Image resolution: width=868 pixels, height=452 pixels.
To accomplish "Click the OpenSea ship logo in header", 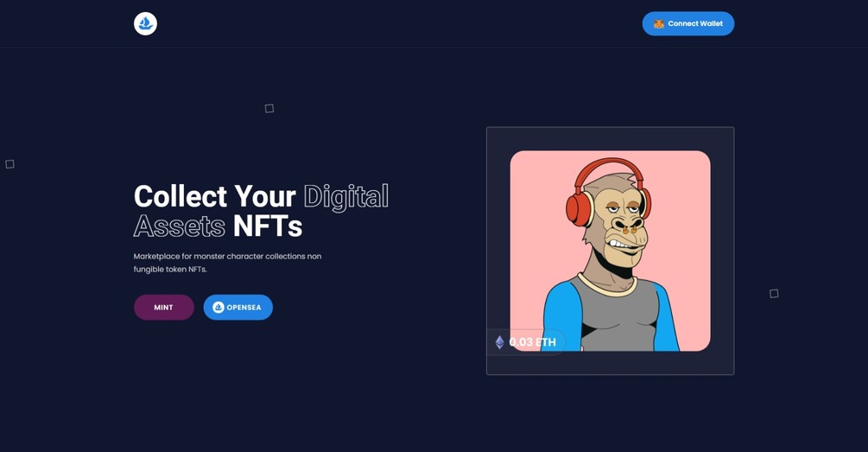I will pos(145,24).
